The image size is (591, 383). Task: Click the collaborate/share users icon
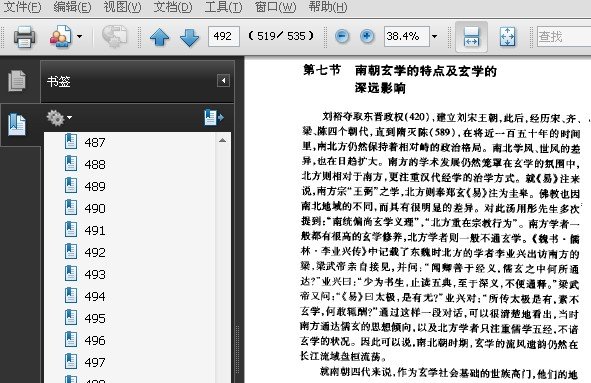[x=60, y=37]
